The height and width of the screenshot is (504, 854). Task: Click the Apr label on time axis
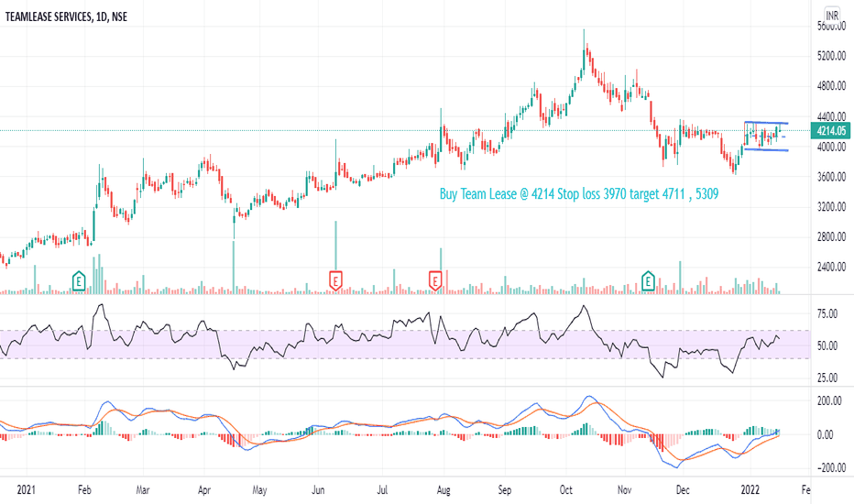click(x=204, y=490)
